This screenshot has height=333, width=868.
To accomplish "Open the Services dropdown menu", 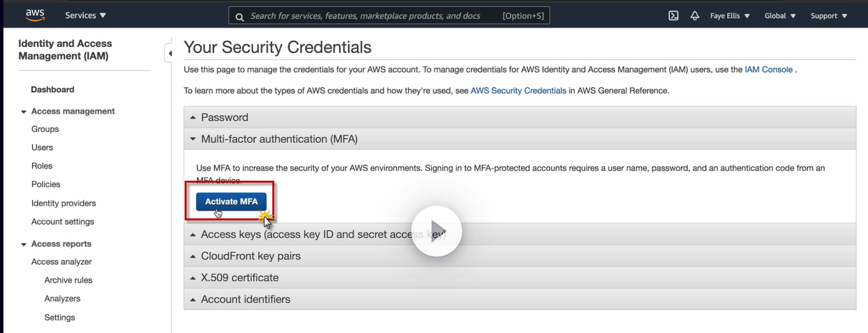I will 85,15.
